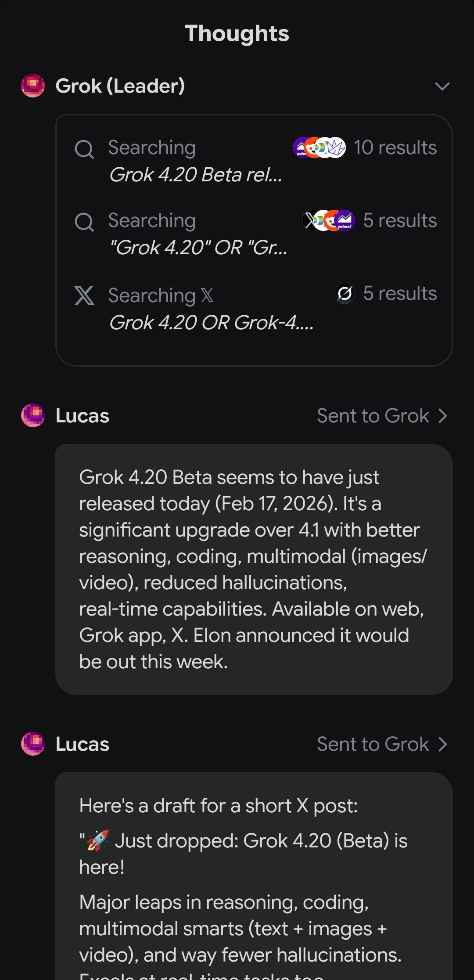474x980 pixels.
Task: View the 10 results count
Action: [x=395, y=148]
